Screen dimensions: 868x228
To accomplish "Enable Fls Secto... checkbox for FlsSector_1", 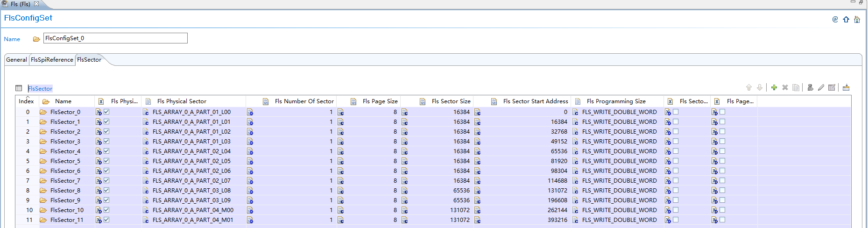I will (676, 121).
